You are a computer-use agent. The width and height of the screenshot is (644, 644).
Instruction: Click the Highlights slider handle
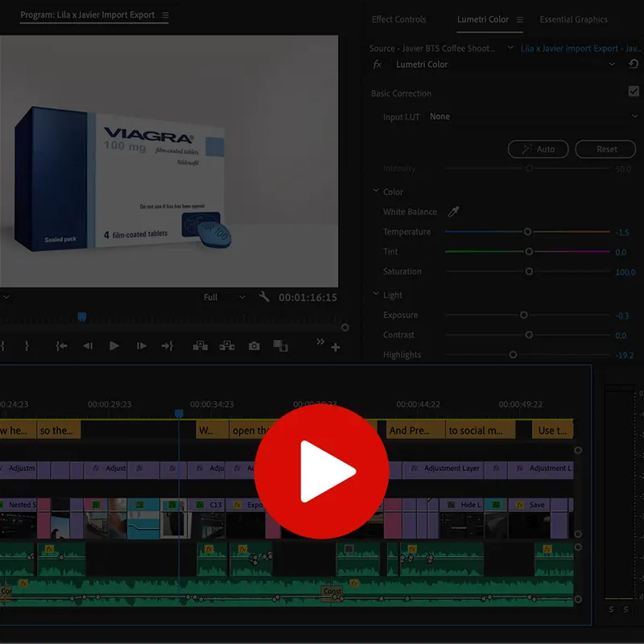pyautogui.click(x=513, y=355)
